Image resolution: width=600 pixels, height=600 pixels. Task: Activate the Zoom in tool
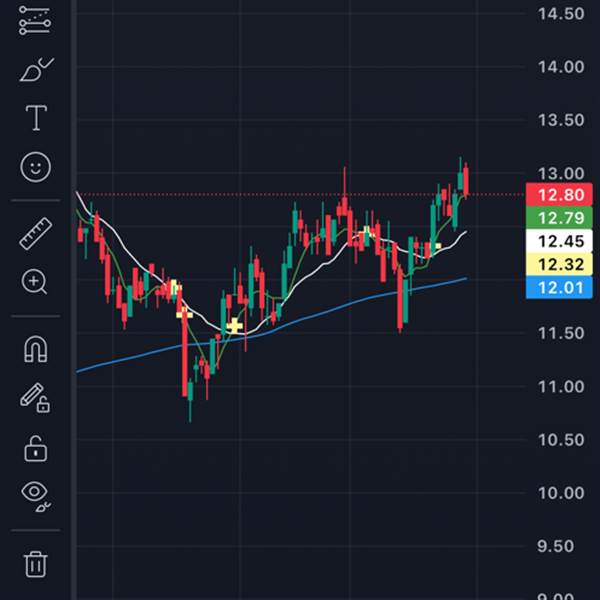point(35,282)
